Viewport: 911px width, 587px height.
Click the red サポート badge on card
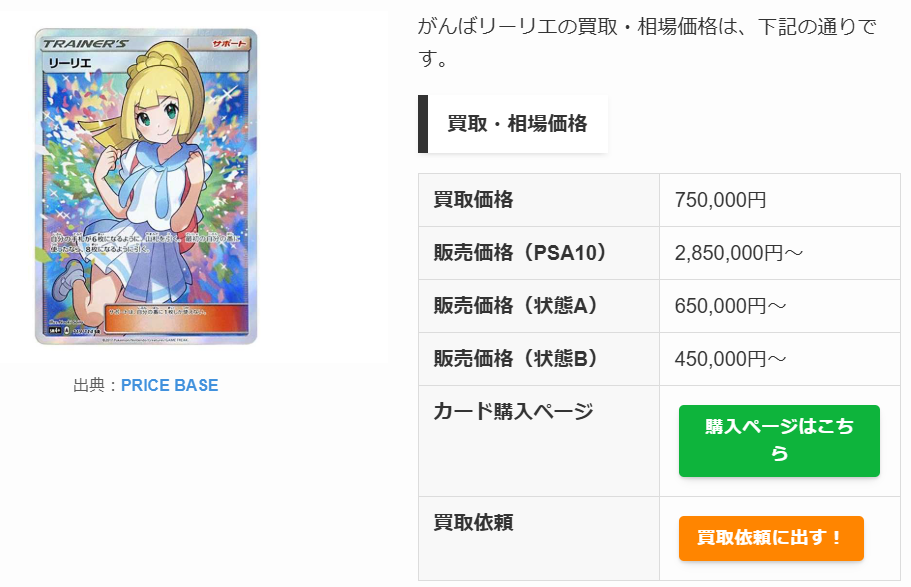pyautogui.click(x=228, y=47)
